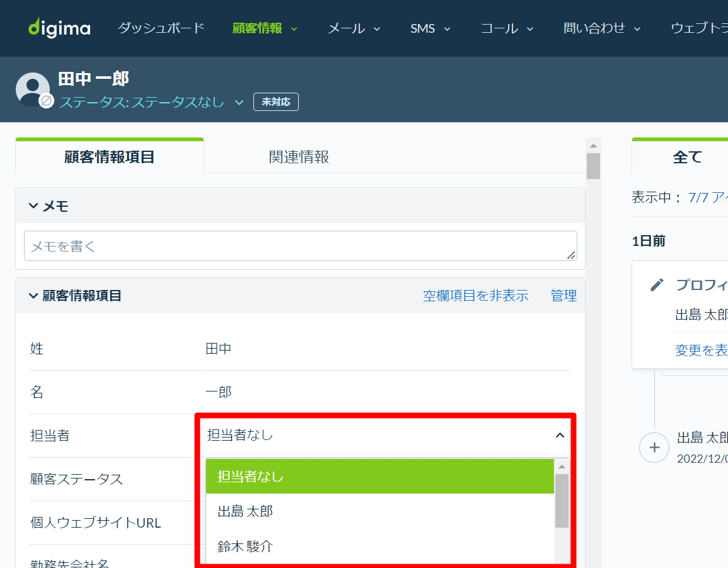Collapse the メモ section
This screenshot has height=568, width=728.
coord(49,206)
